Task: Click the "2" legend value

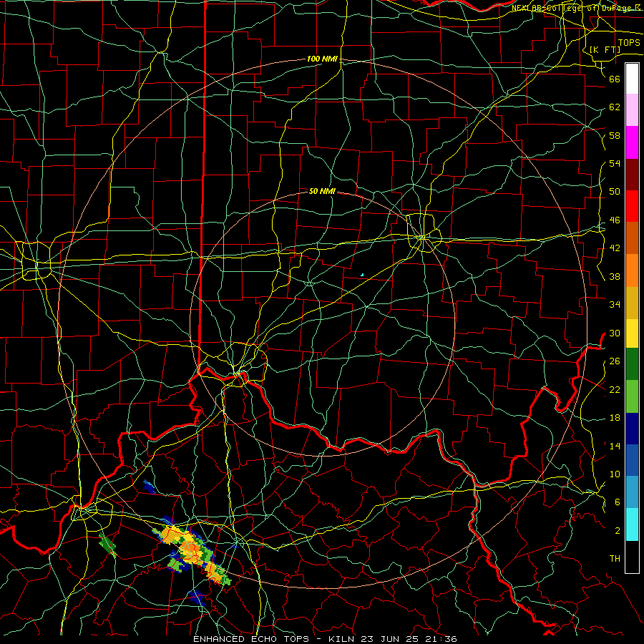Action: [617, 531]
